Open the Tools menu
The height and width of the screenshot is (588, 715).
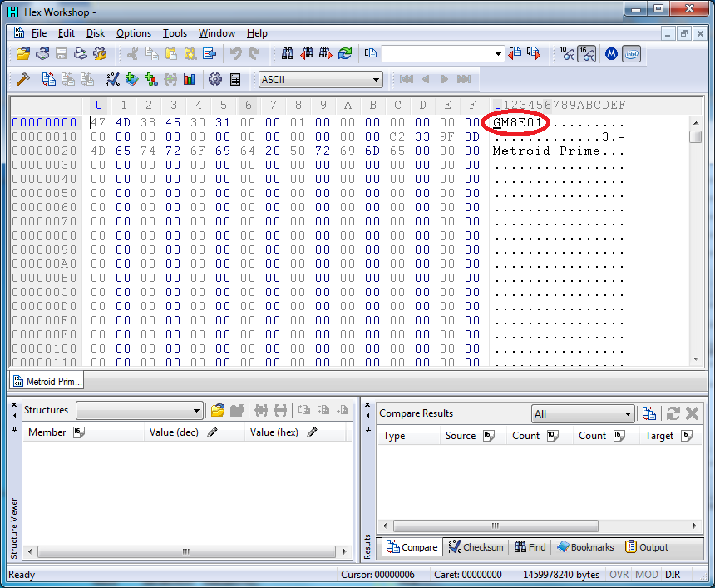tap(175, 33)
